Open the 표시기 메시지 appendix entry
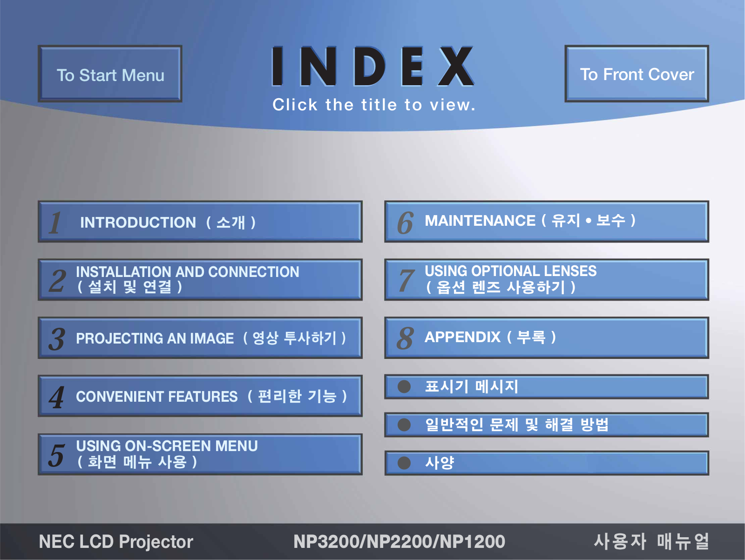The height and width of the screenshot is (560, 745). click(547, 387)
